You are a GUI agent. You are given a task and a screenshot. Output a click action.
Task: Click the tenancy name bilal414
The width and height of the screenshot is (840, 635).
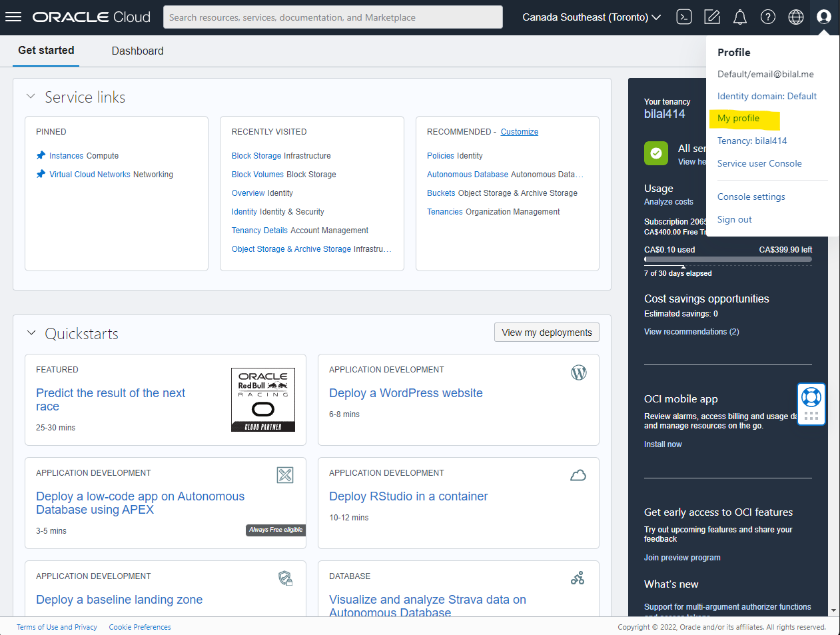coord(664,114)
